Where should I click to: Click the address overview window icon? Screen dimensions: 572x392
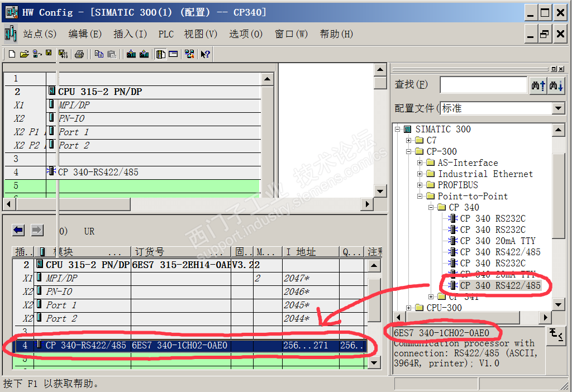coord(173,54)
